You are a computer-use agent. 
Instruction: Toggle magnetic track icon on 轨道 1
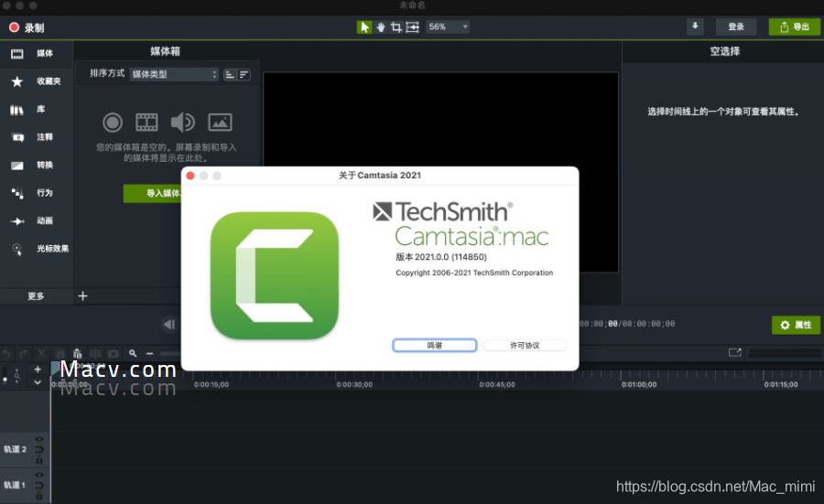(39, 485)
